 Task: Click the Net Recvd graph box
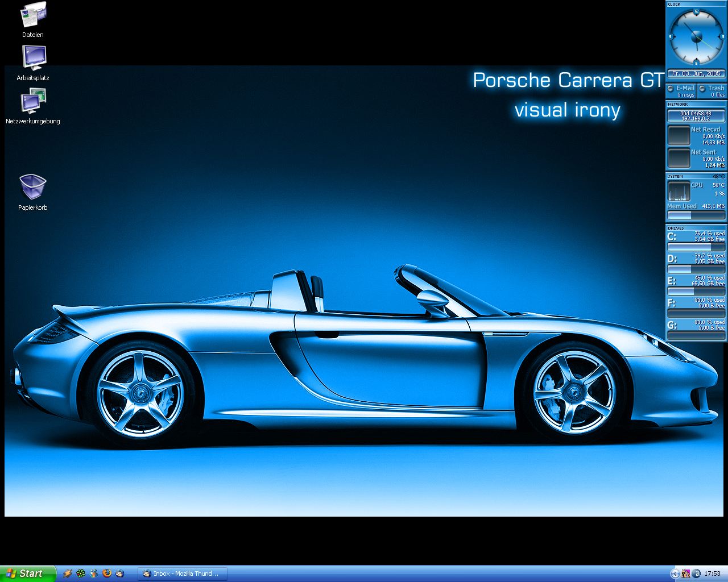(x=679, y=136)
